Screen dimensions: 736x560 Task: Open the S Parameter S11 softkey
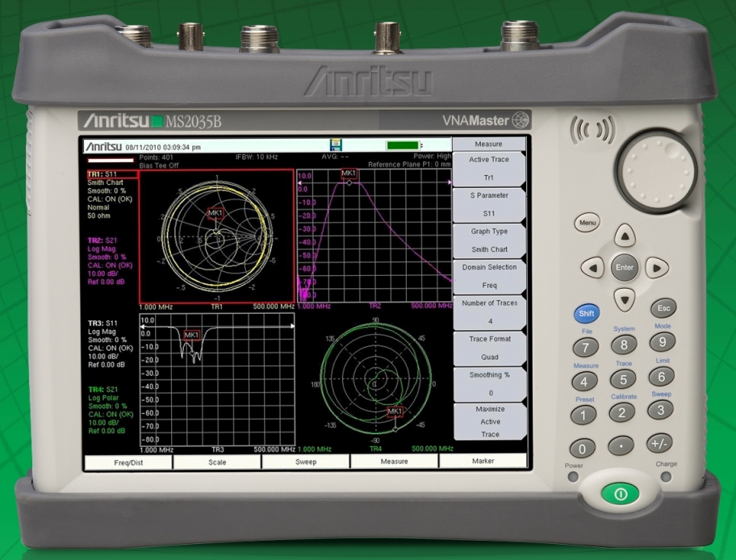coord(487,206)
